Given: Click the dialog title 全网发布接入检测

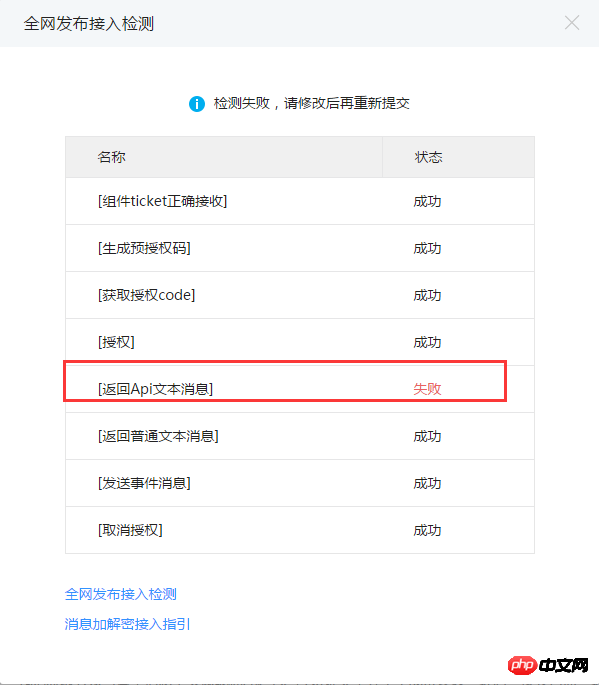Looking at the screenshot, I should [89, 24].
